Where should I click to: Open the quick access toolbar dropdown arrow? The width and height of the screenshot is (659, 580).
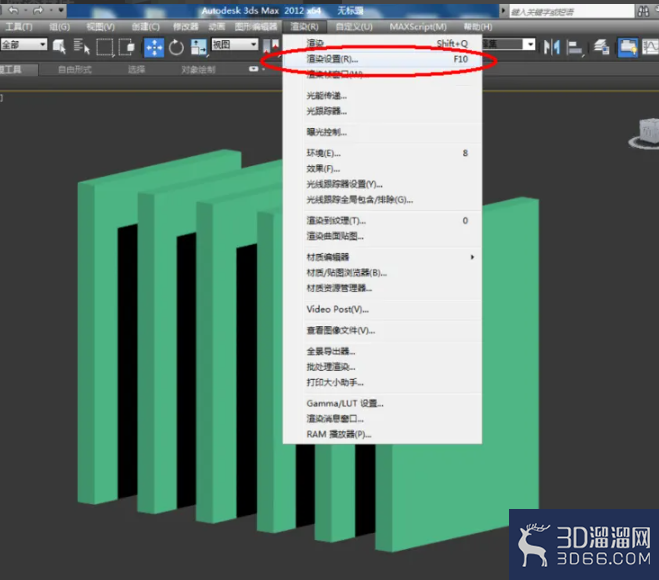61,10
